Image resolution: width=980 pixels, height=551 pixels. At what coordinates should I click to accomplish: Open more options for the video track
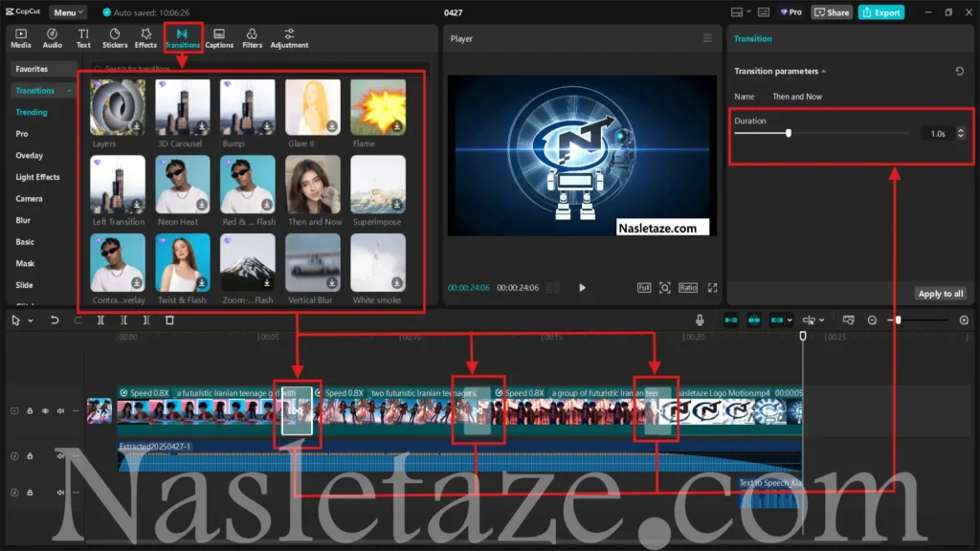76,410
